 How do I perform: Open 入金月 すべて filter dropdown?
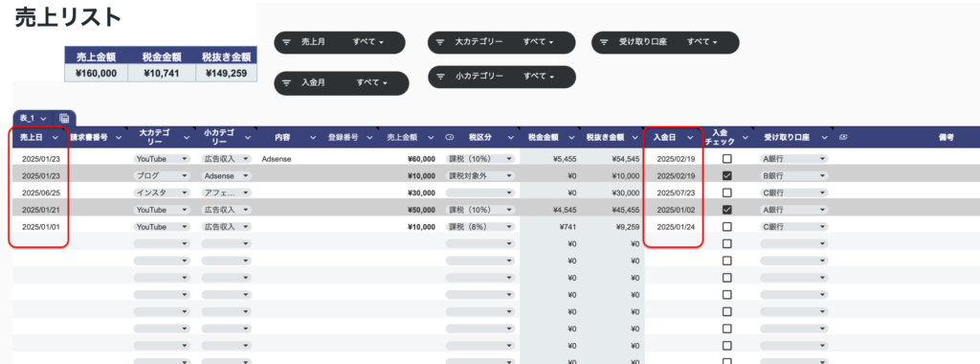[372, 82]
